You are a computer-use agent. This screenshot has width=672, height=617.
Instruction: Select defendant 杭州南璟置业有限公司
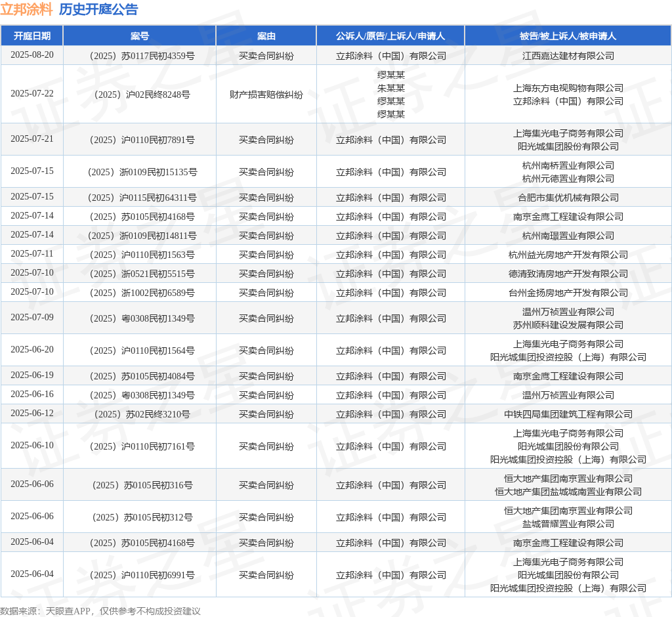tap(568, 236)
